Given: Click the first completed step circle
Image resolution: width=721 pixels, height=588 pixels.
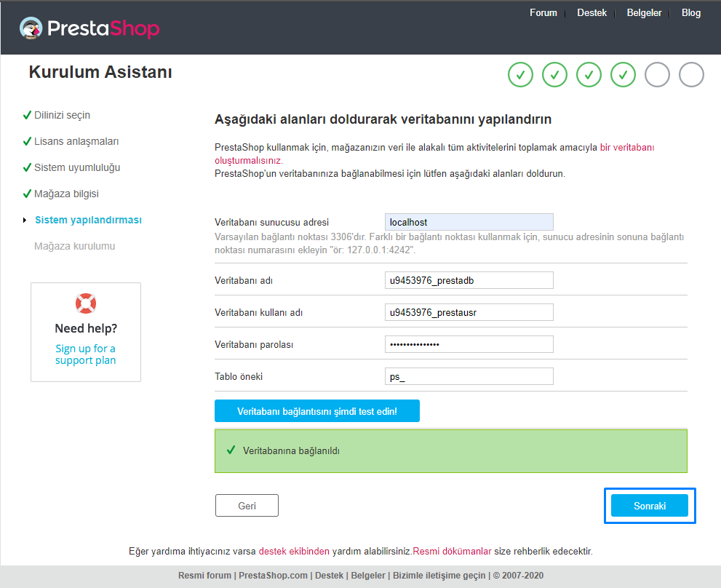Looking at the screenshot, I should pyautogui.click(x=520, y=74).
